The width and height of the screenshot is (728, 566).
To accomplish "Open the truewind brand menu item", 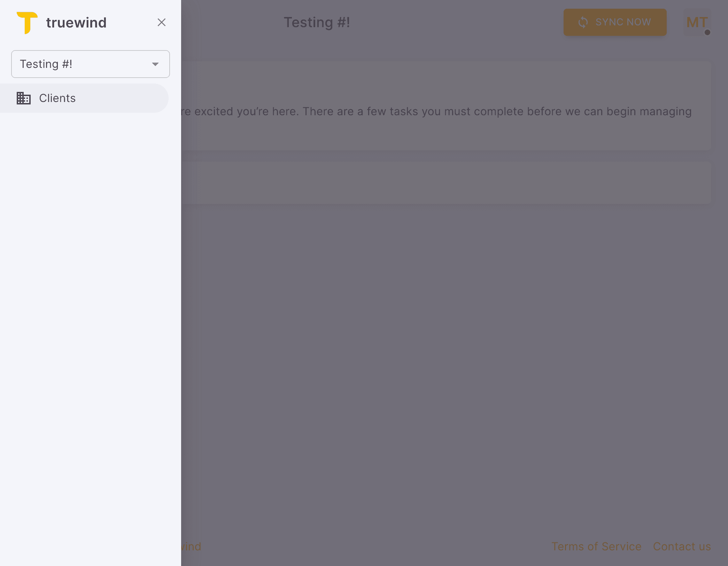I will [x=76, y=22].
